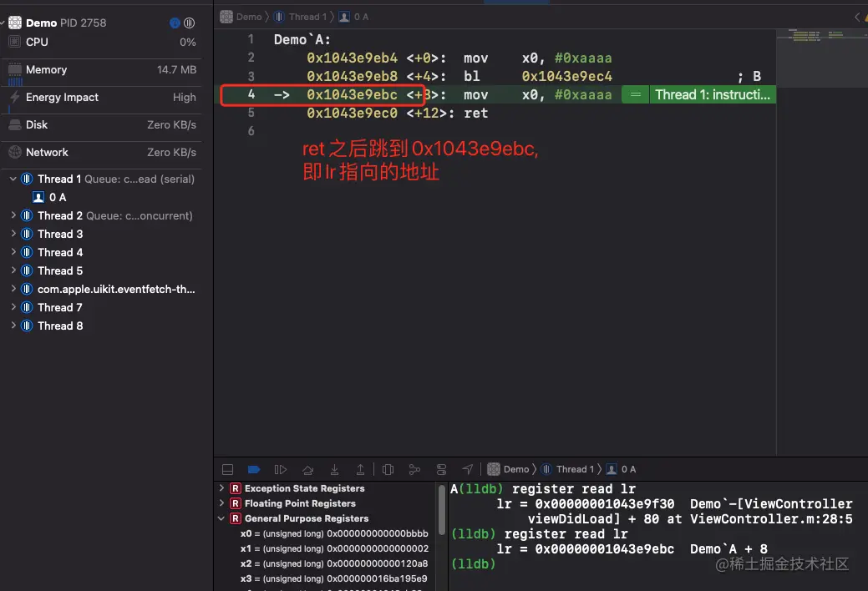Screen dimensions: 868x591
Task: Click the Demo`A: header line
Action: coord(302,40)
